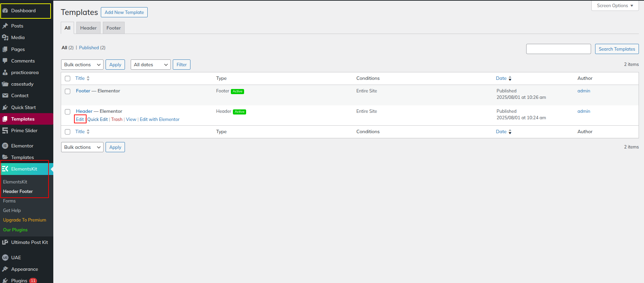Click the Comments speech bubble icon
The width and height of the screenshot is (644, 283).
click(5, 61)
